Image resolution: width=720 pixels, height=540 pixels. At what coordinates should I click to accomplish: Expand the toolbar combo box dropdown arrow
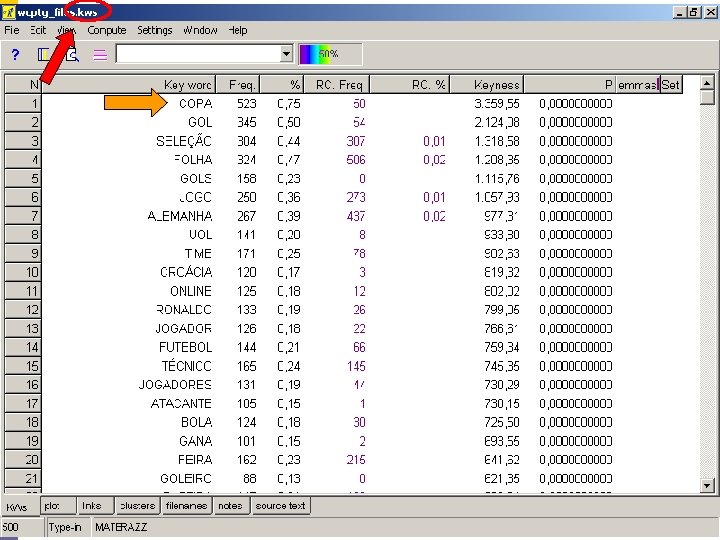point(286,54)
